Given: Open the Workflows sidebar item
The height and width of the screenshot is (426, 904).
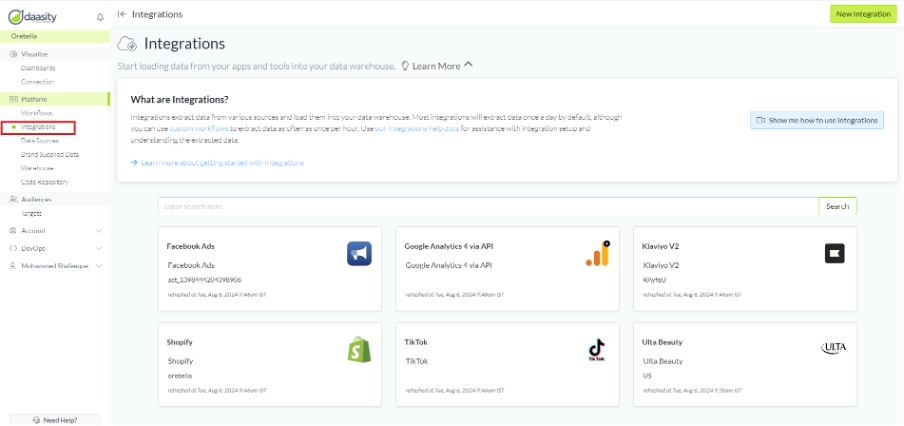Looking at the screenshot, I should [36, 113].
